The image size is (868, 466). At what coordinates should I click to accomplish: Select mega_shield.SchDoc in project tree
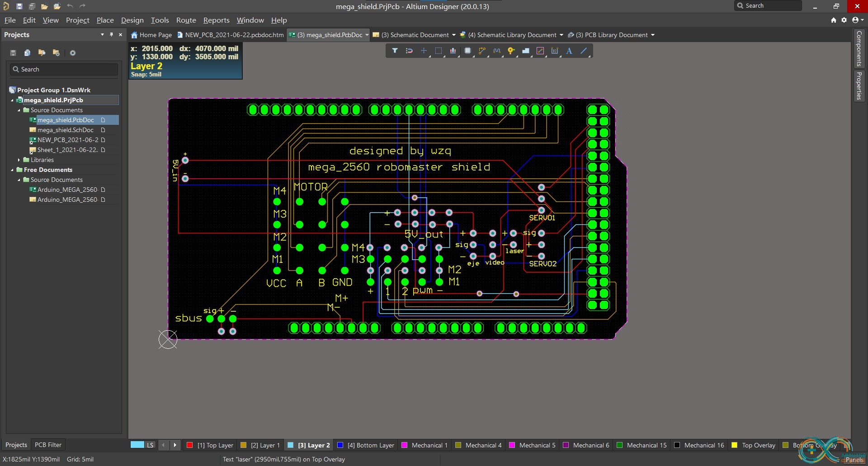65,130
